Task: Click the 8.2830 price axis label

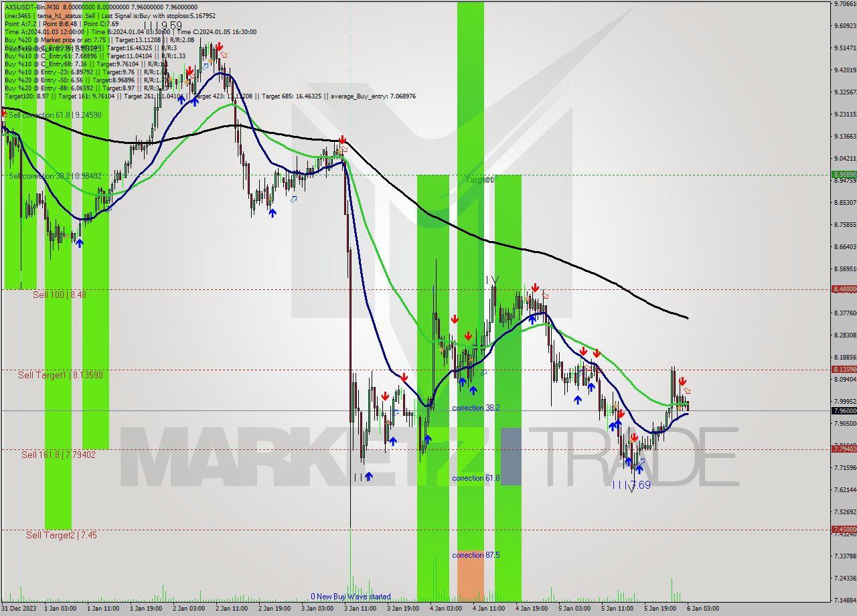Action: (844, 335)
